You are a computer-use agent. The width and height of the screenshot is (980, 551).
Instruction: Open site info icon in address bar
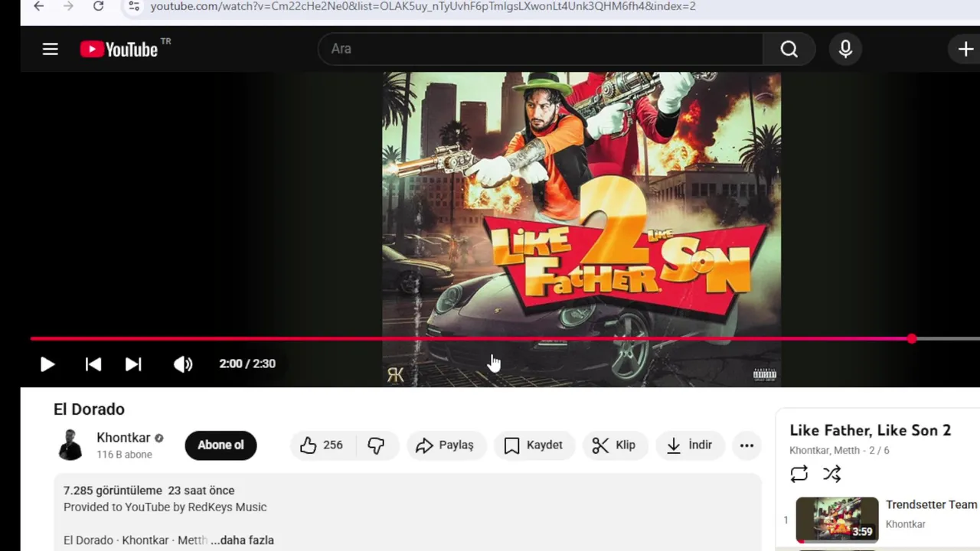(134, 6)
